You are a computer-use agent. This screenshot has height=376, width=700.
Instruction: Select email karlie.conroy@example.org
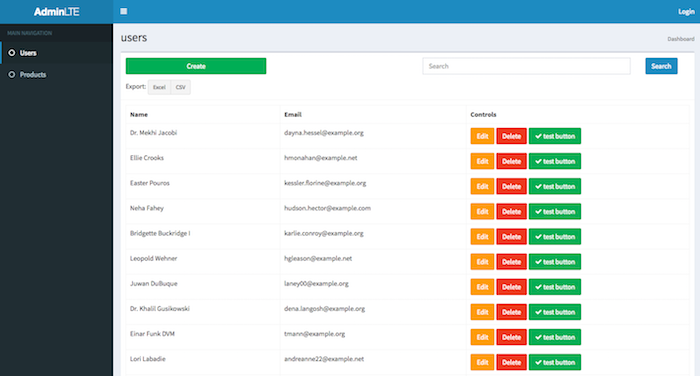tap(324, 233)
